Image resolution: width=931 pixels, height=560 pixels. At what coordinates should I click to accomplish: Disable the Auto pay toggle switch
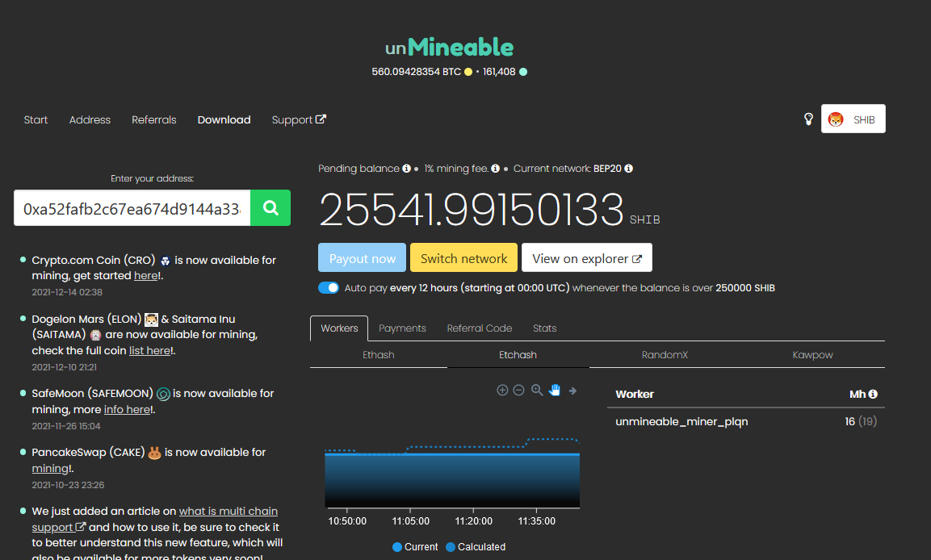[x=329, y=288]
